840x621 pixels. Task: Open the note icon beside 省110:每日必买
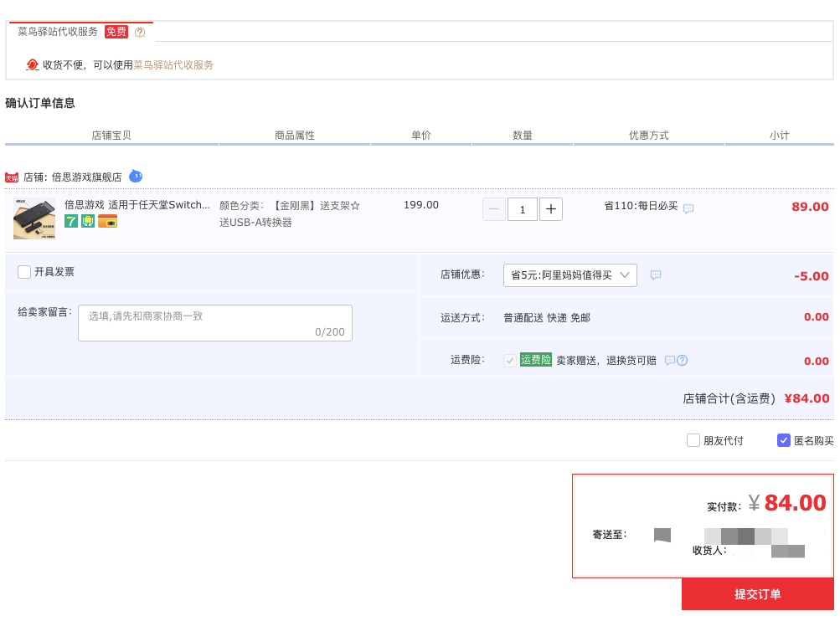pyautogui.click(x=688, y=208)
